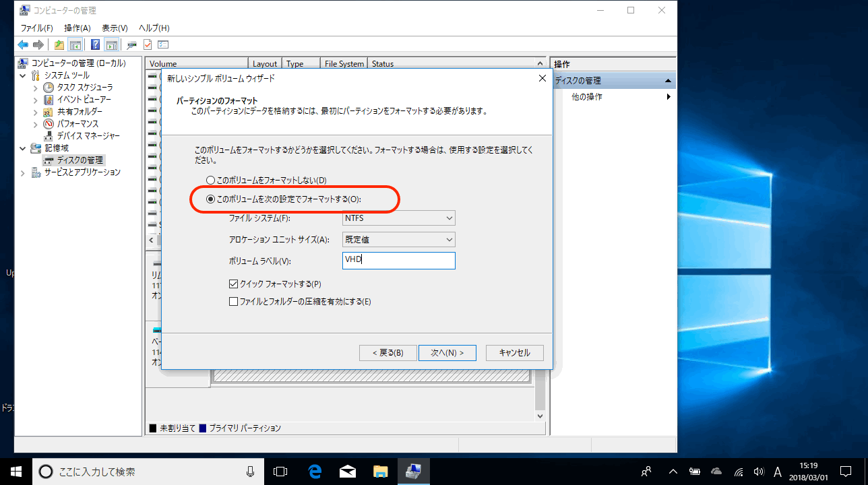Select デバイス マネージャー in the tree
The image size is (868, 485).
[88, 136]
